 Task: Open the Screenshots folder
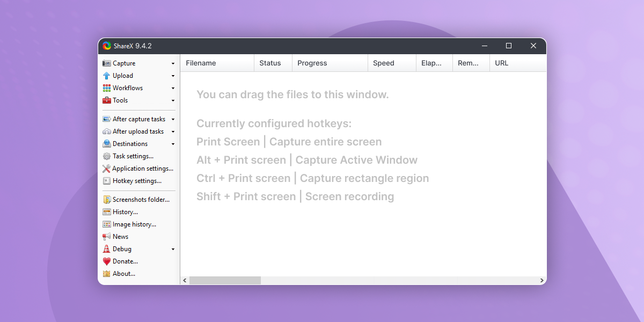[139, 200]
